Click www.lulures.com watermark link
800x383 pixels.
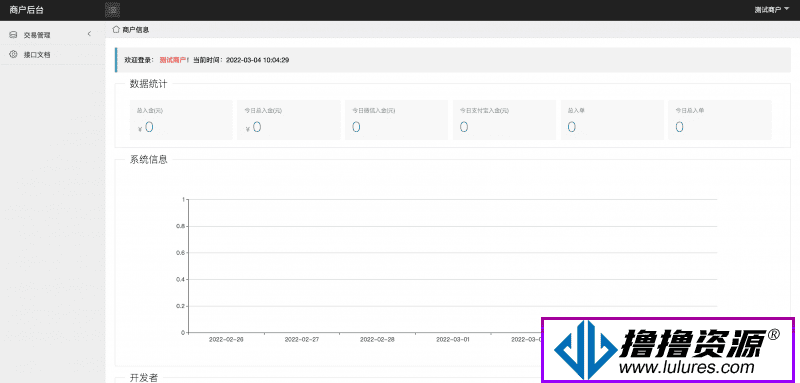click(x=686, y=367)
